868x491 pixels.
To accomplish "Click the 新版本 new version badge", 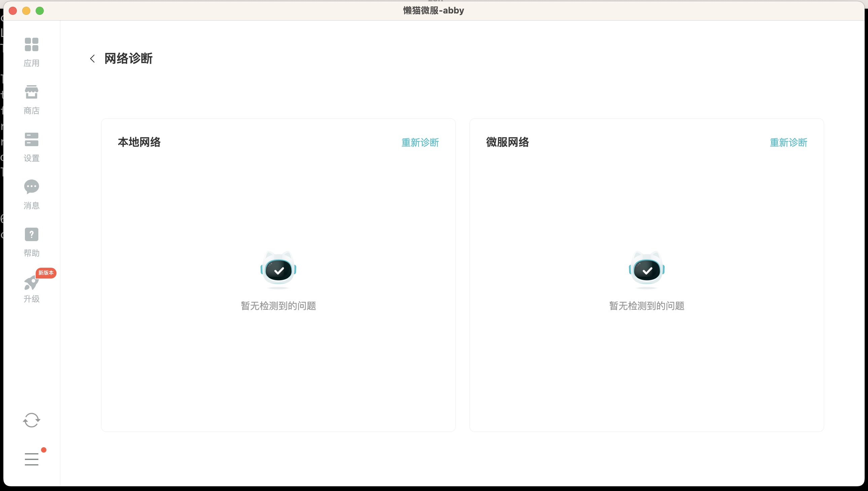I will pyautogui.click(x=46, y=272).
